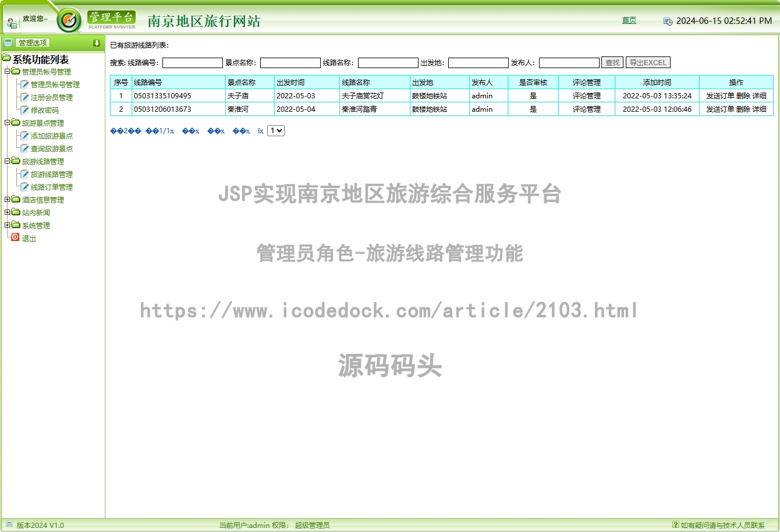Click the notepad icon beside 修改密码
Image resolution: width=780 pixels, height=532 pixels.
pyautogui.click(x=25, y=110)
